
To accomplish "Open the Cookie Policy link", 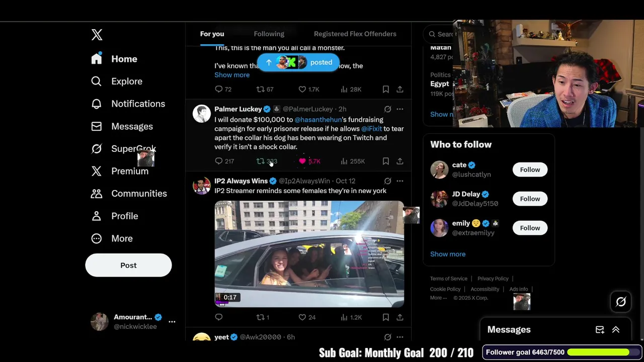I will [445, 289].
